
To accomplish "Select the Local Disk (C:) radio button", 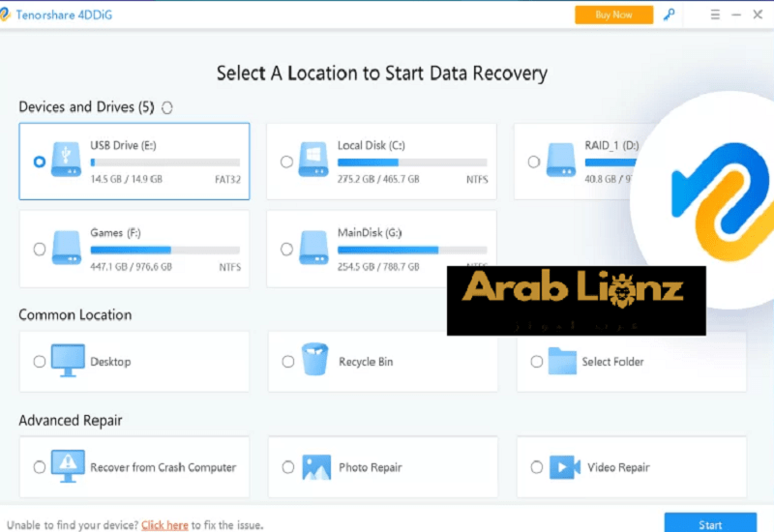I will point(286,162).
